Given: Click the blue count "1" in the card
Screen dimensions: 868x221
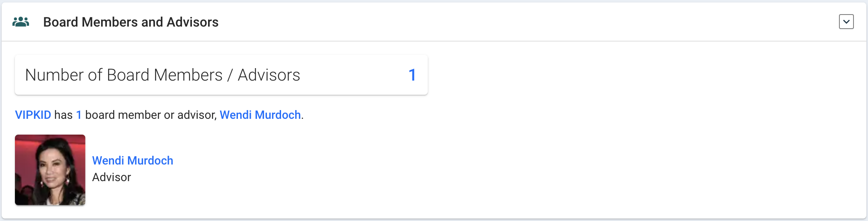Looking at the screenshot, I should (412, 75).
